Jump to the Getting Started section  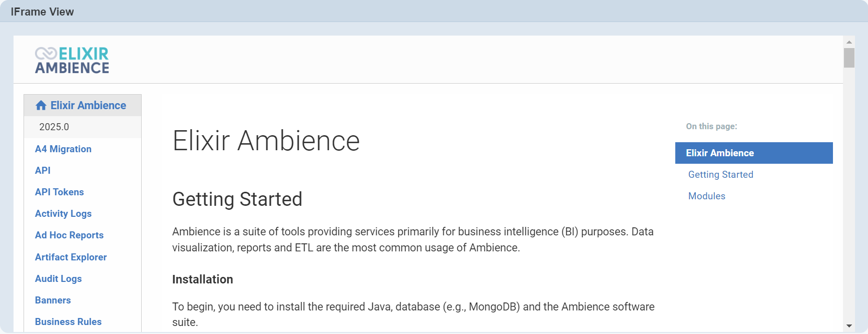[x=720, y=175]
